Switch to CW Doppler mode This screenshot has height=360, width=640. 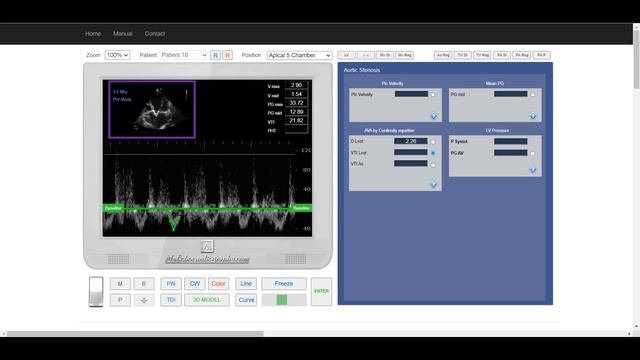pos(195,284)
